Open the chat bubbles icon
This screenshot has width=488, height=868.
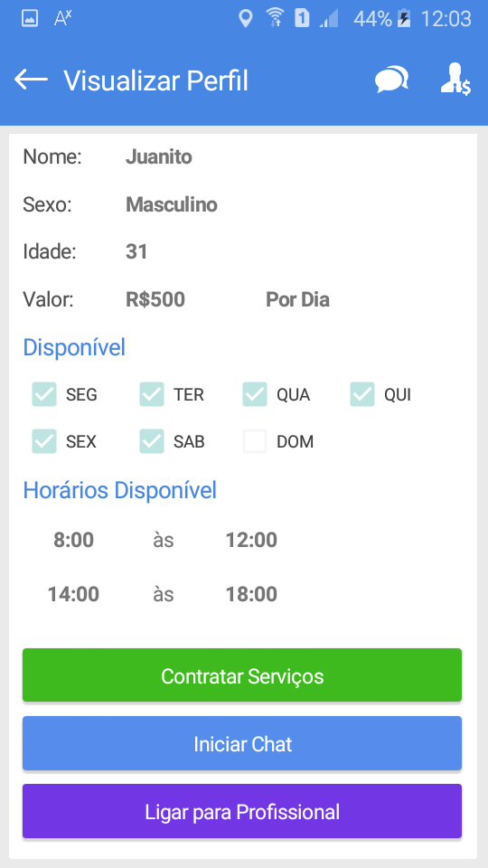(391, 80)
